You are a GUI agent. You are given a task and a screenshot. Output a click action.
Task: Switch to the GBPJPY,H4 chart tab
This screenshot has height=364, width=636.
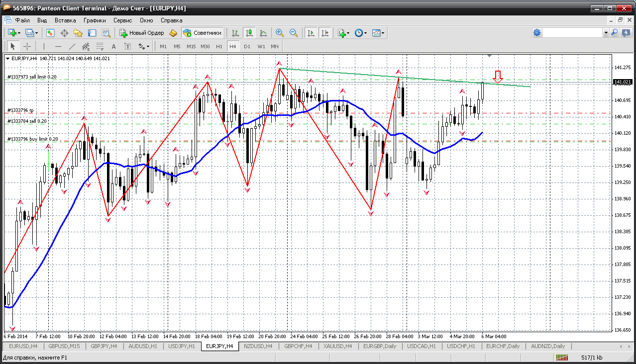(x=103, y=346)
